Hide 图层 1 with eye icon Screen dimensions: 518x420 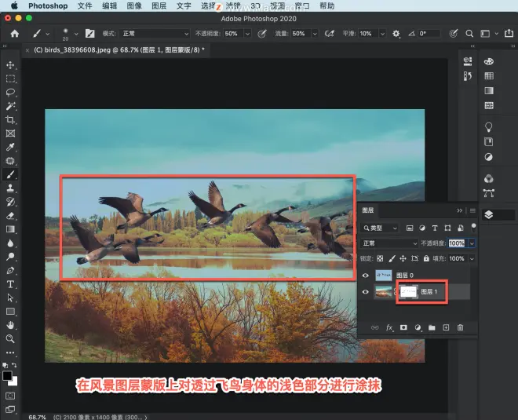click(366, 292)
